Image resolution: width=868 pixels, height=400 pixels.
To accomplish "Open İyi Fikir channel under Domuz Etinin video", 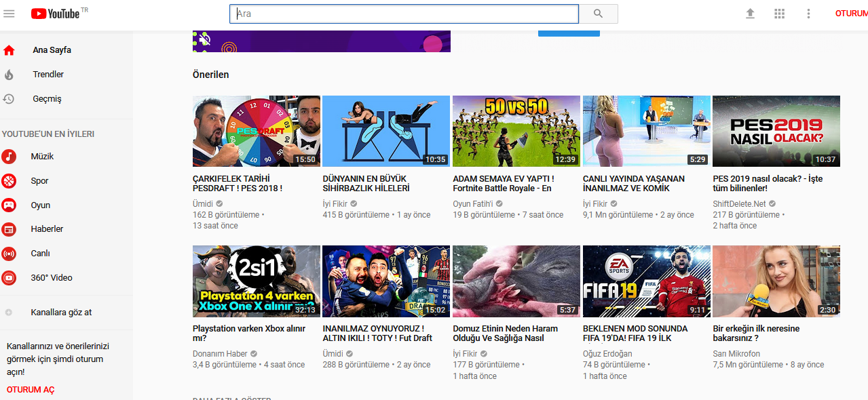I will click(465, 354).
